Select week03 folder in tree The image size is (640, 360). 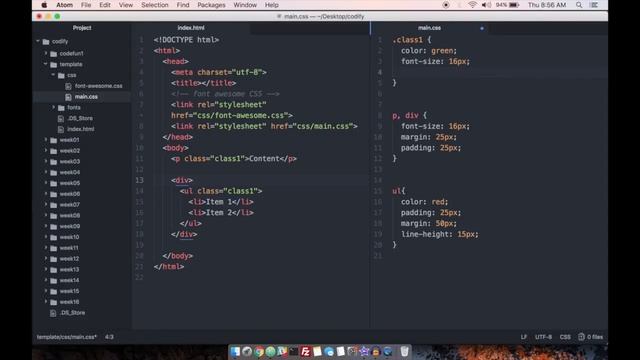[x=69, y=161]
